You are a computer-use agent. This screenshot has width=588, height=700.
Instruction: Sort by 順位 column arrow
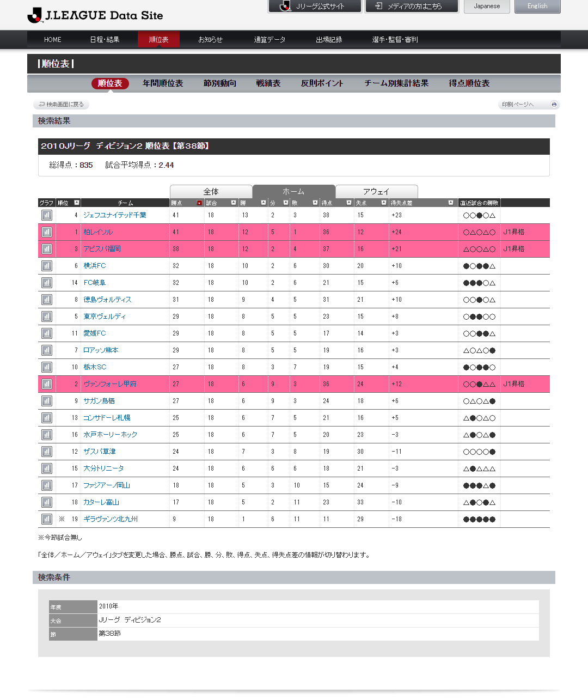coord(77,203)
